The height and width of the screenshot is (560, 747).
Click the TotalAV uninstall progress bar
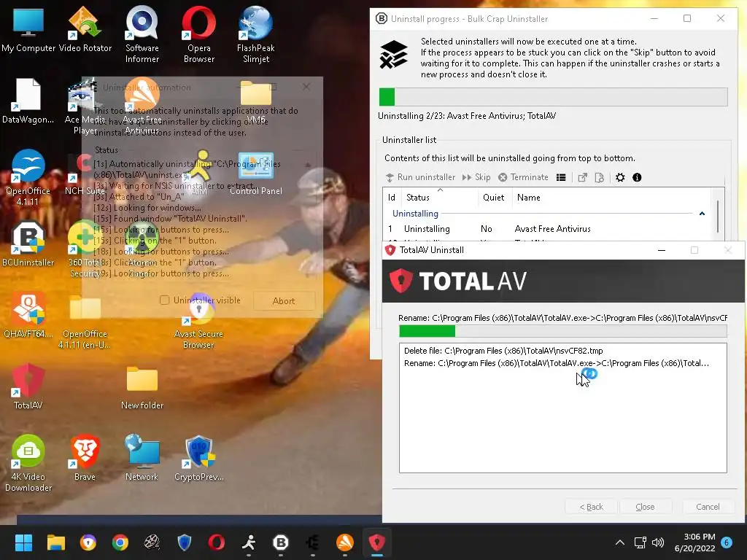tap(562, 331)
